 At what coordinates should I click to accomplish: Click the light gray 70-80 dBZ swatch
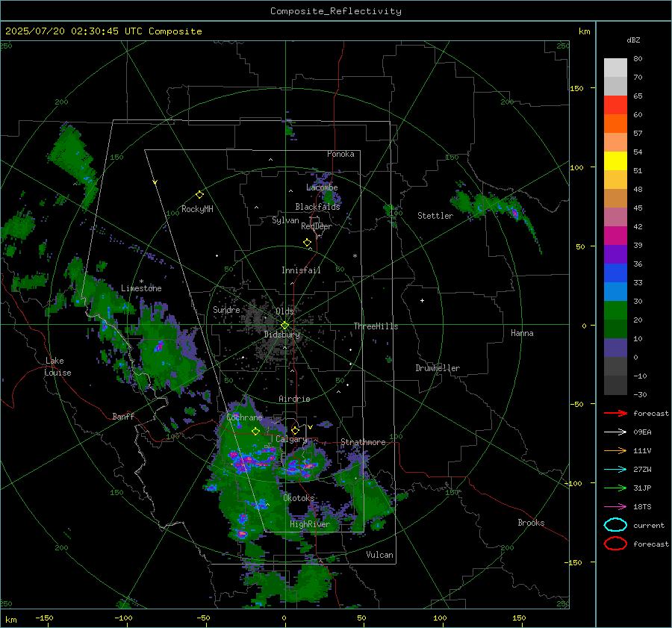coord(615,68)
